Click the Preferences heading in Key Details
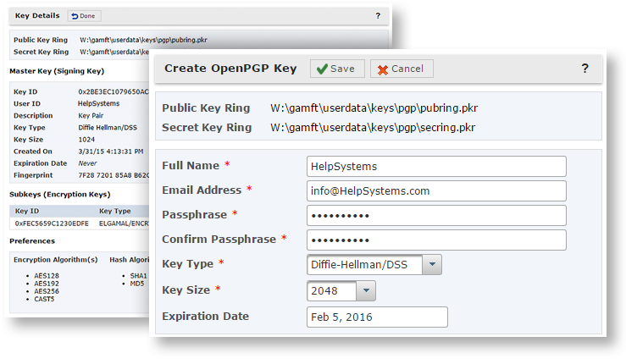Viewport: 626px width, 364px height. click(x=32, y=241)
